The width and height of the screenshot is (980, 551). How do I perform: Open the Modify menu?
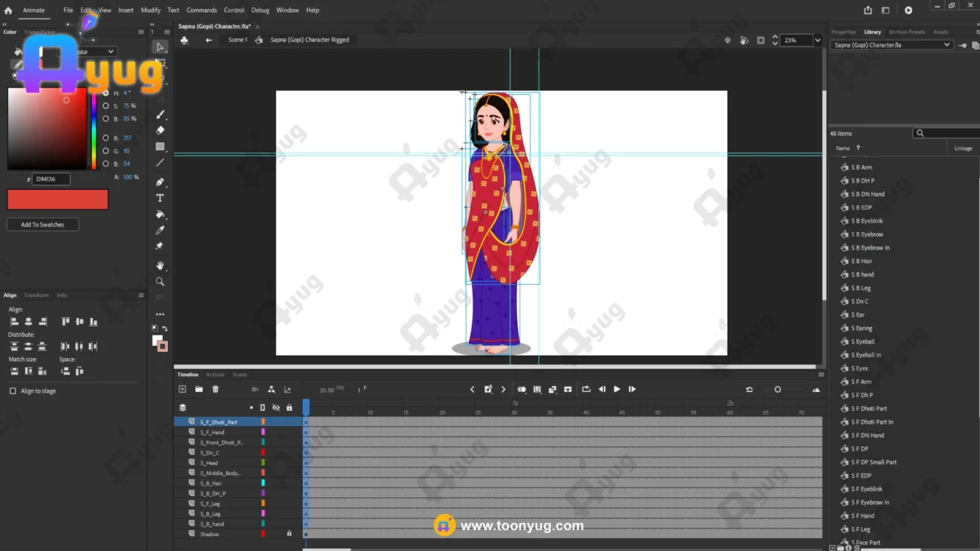coord(150,11)
